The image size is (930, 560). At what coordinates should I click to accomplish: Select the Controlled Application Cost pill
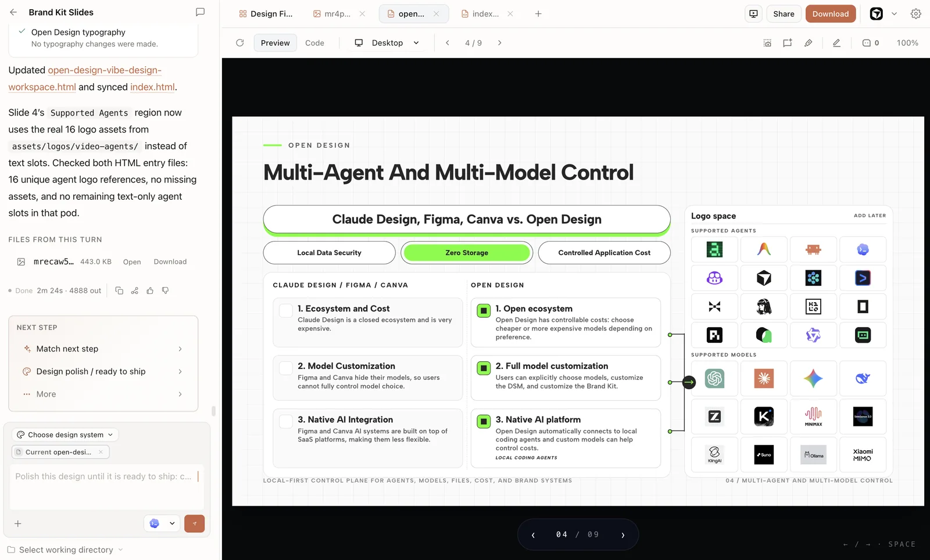click(x=604, y=253)
